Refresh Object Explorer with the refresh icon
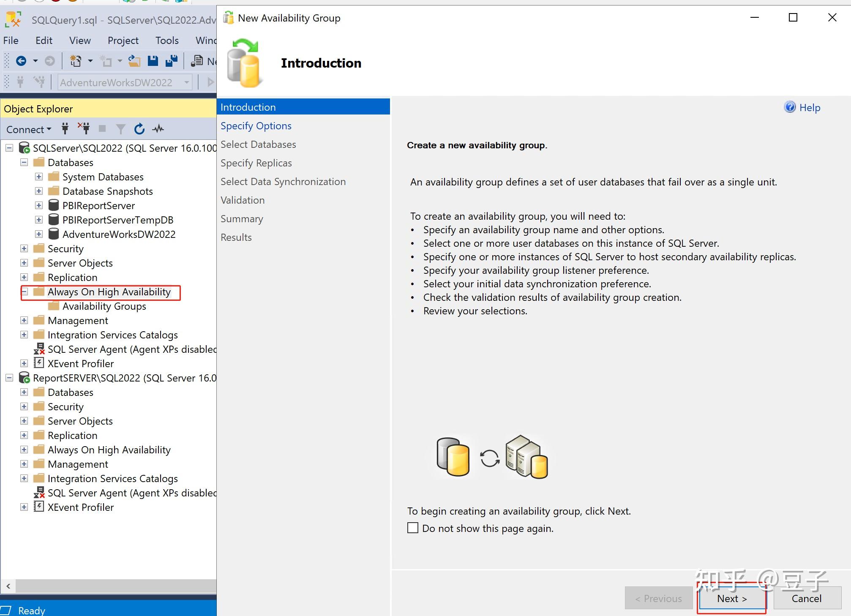 [139, 129]
